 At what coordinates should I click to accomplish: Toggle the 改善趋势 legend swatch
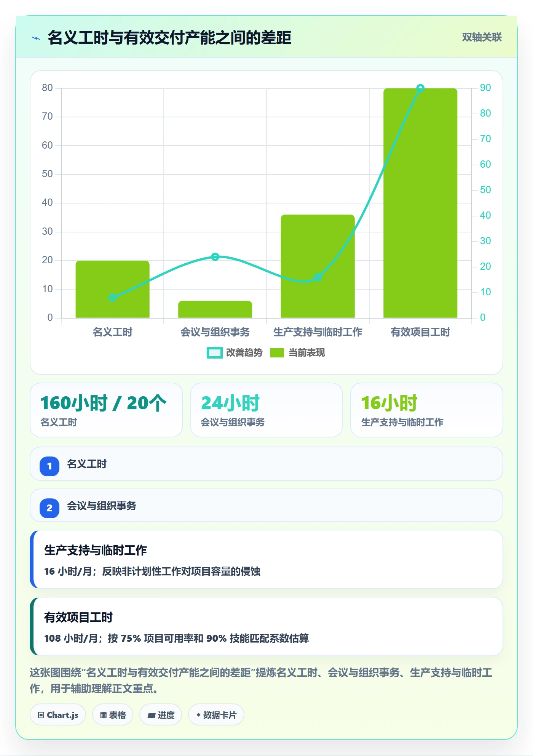coord(214,353)
